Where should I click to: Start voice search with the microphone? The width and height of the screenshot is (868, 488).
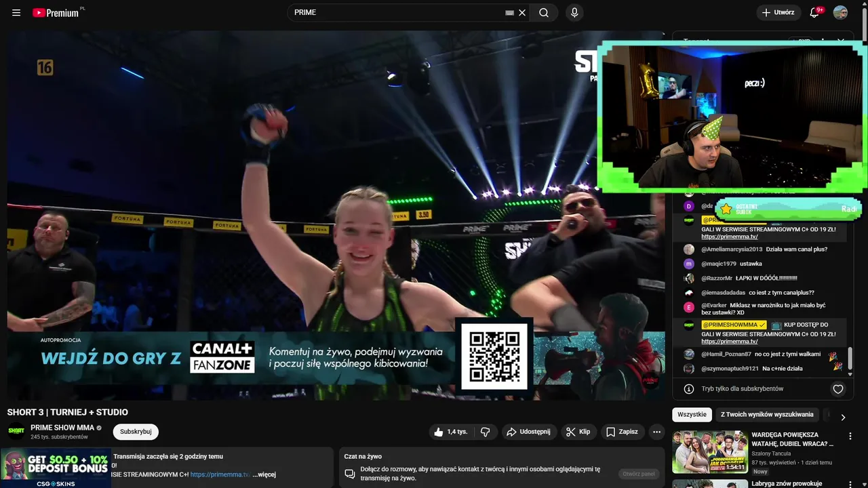point(574,12)
